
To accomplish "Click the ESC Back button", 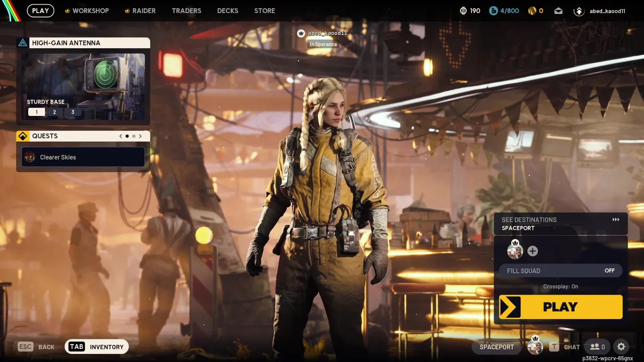I will pos(36,347).
